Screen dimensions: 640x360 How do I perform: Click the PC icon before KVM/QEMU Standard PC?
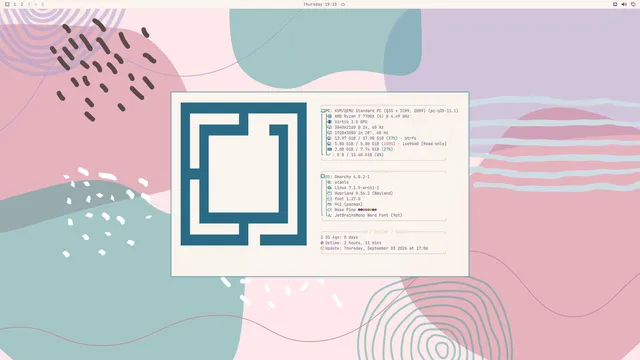point(323,111)
